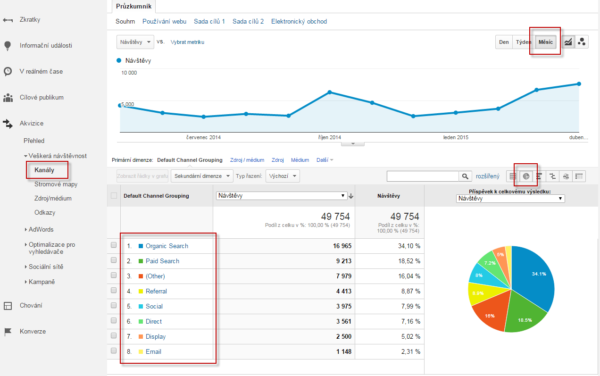Click the říjen 2014 peak point on chart

330,92
